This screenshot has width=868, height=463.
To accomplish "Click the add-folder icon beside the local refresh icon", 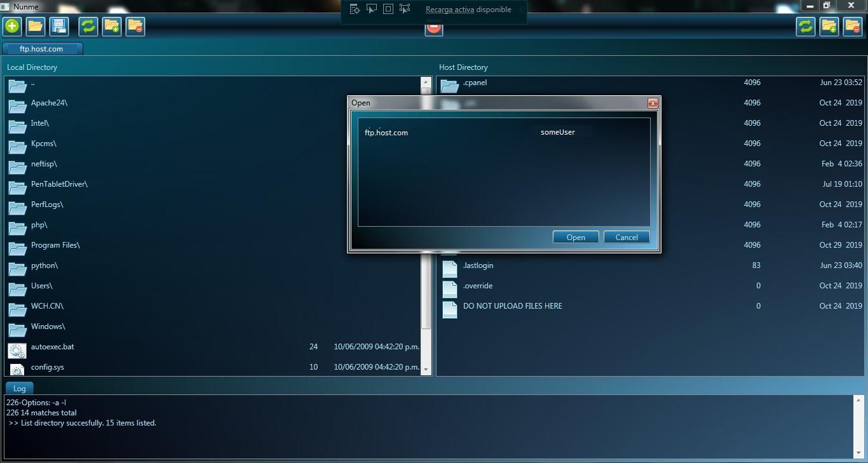I will tap(112, 26).
